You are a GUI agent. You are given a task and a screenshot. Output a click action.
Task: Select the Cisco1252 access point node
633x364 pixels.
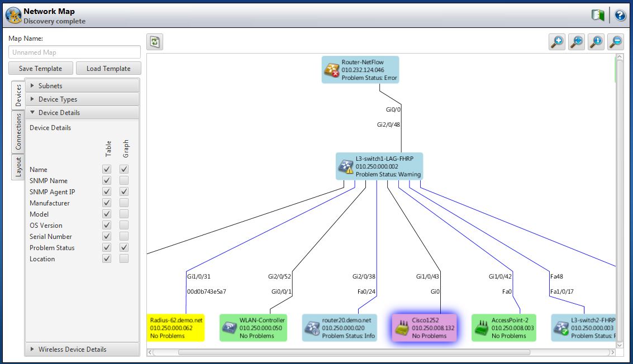coord(424,328)
